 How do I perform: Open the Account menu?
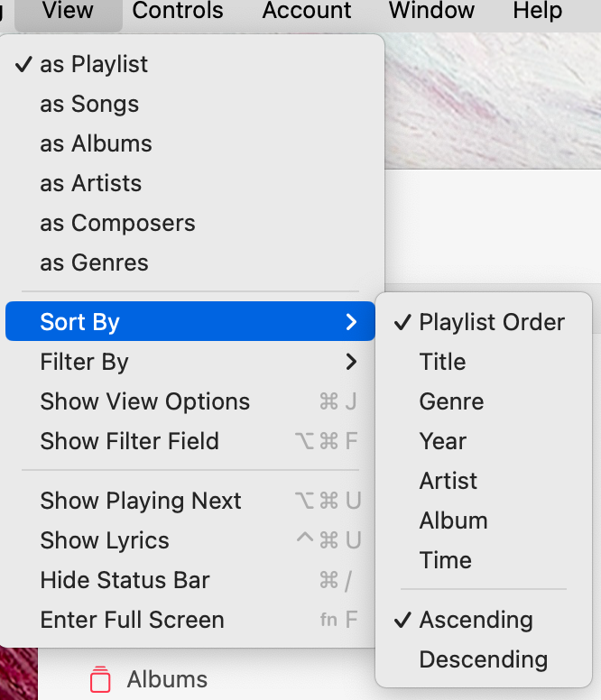coord(306,11)
